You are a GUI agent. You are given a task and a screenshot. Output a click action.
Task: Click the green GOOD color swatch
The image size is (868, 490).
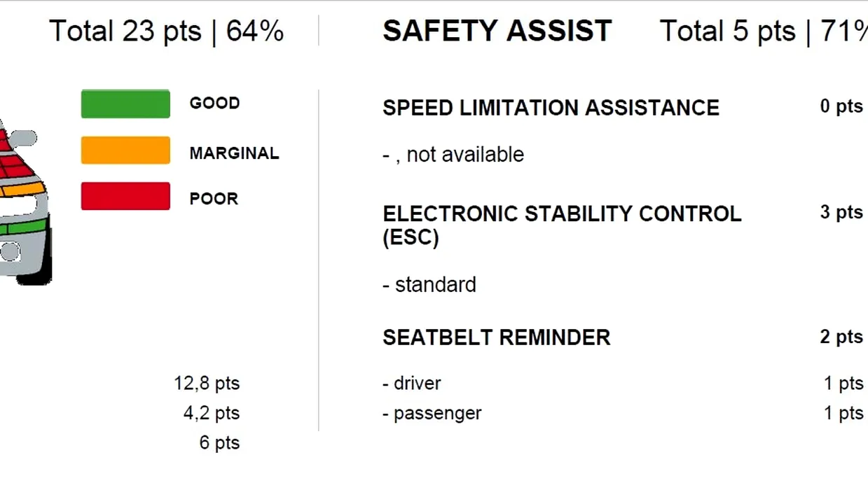click(x=125, y=104)
